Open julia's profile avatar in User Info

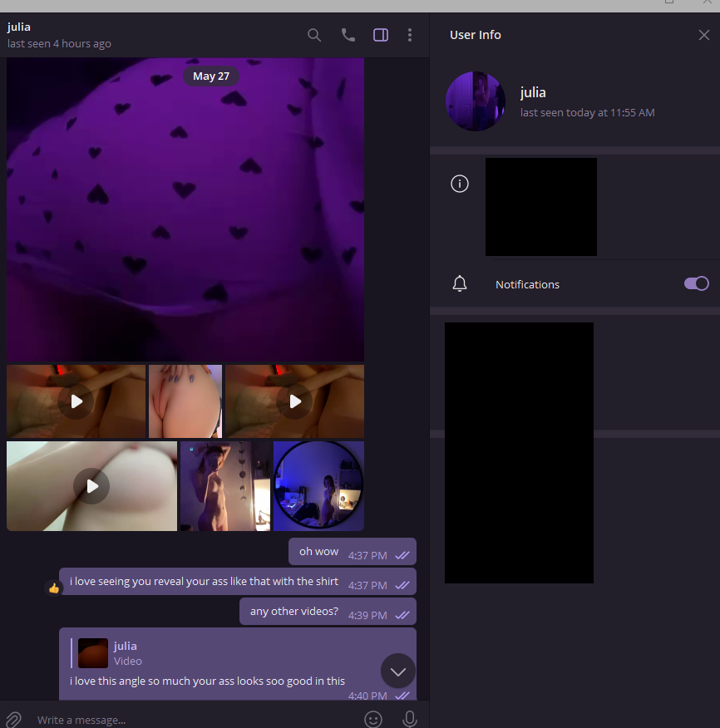click(x=476, y=101)
